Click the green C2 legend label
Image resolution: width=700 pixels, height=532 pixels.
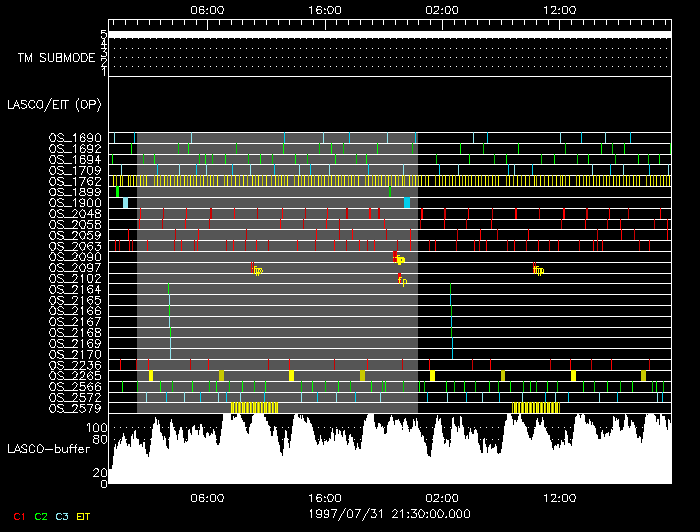(41, 515)
